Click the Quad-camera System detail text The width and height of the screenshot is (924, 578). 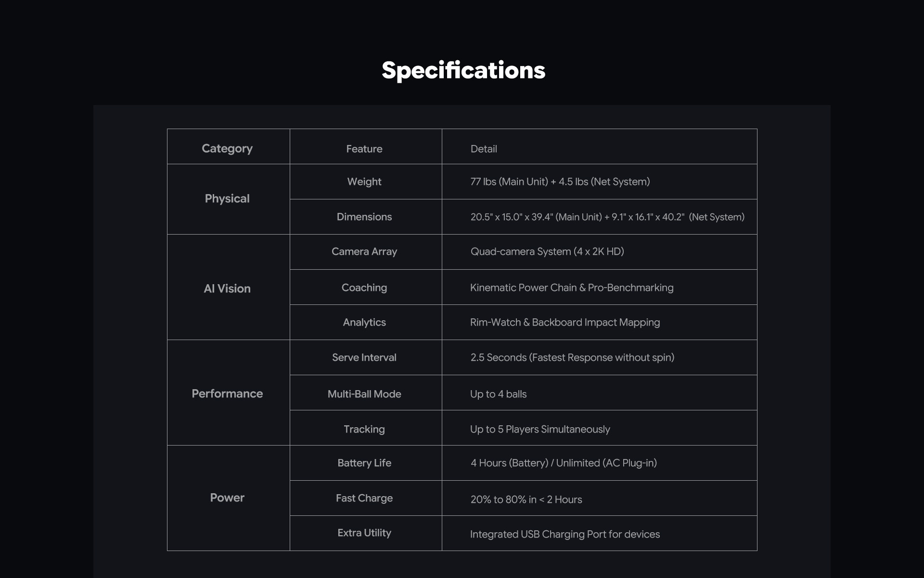pos(547,251)
